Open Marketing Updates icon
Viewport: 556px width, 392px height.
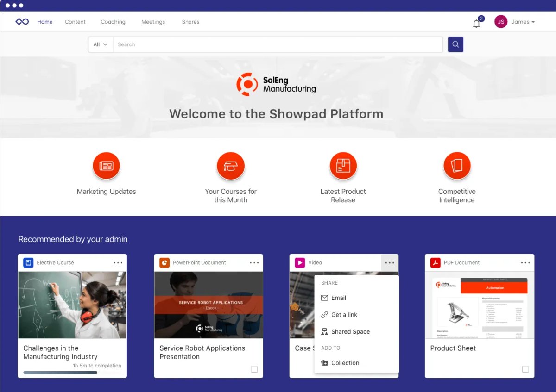[x=106, y=166]
